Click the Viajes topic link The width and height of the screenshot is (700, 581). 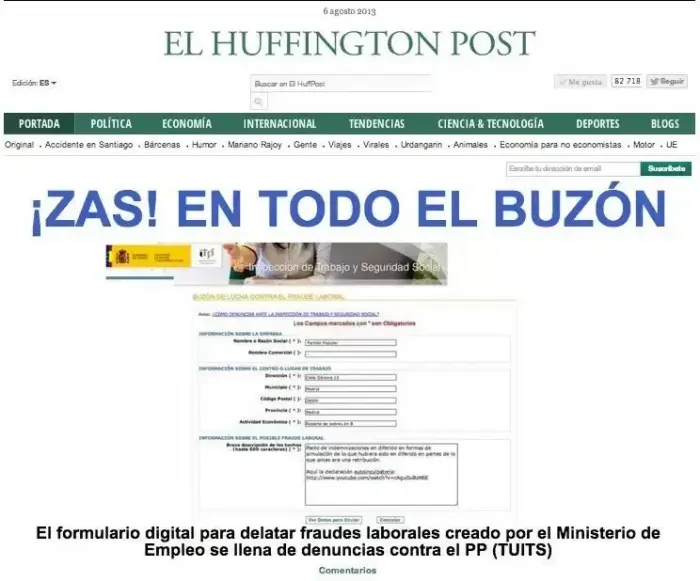coord(340,145)
